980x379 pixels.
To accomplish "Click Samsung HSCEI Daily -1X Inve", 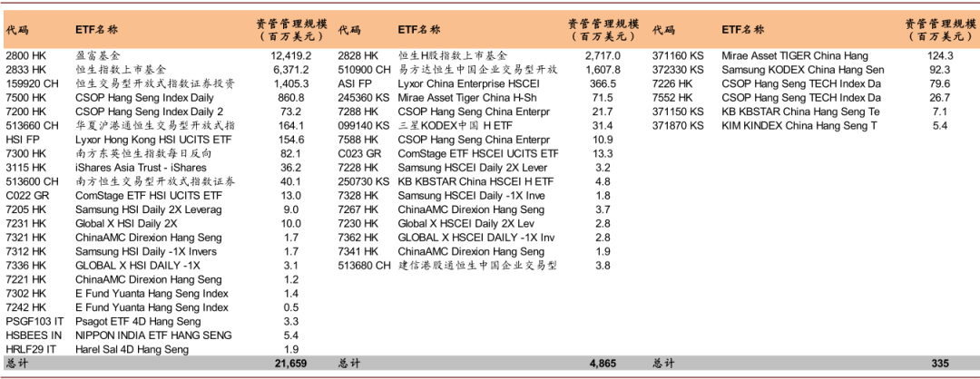I will 471,196.
